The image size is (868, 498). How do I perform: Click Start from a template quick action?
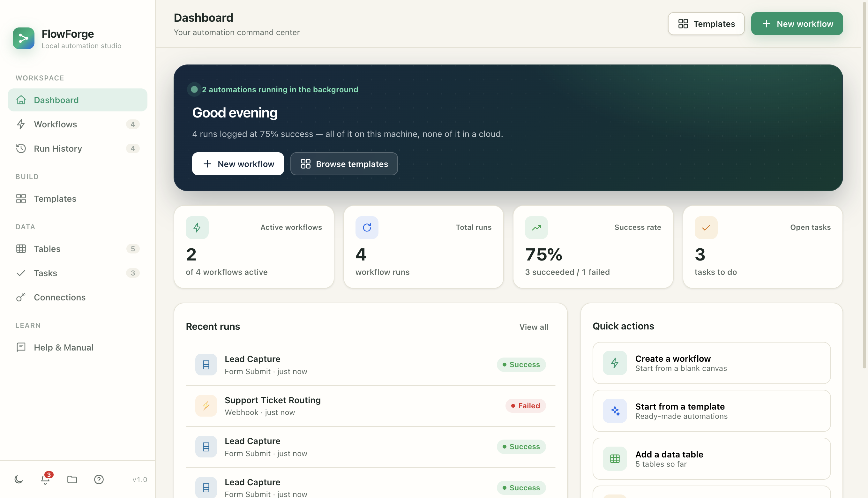pos(712,411)
